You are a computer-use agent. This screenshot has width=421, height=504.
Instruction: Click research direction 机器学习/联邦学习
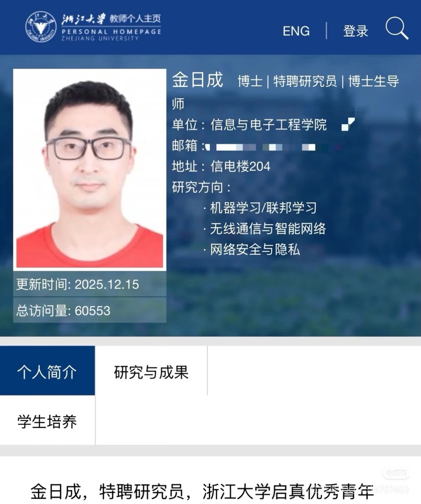click(x=263, y=208)
